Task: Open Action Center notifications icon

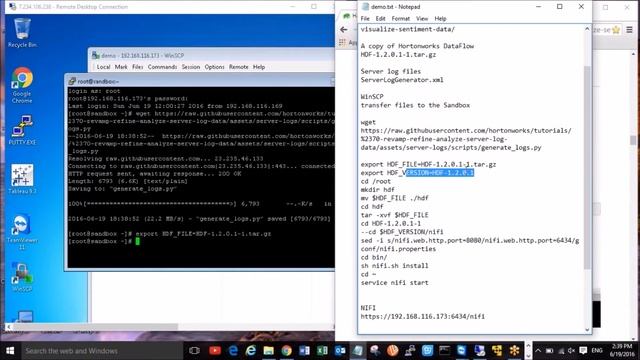Action: click(583, 351)
